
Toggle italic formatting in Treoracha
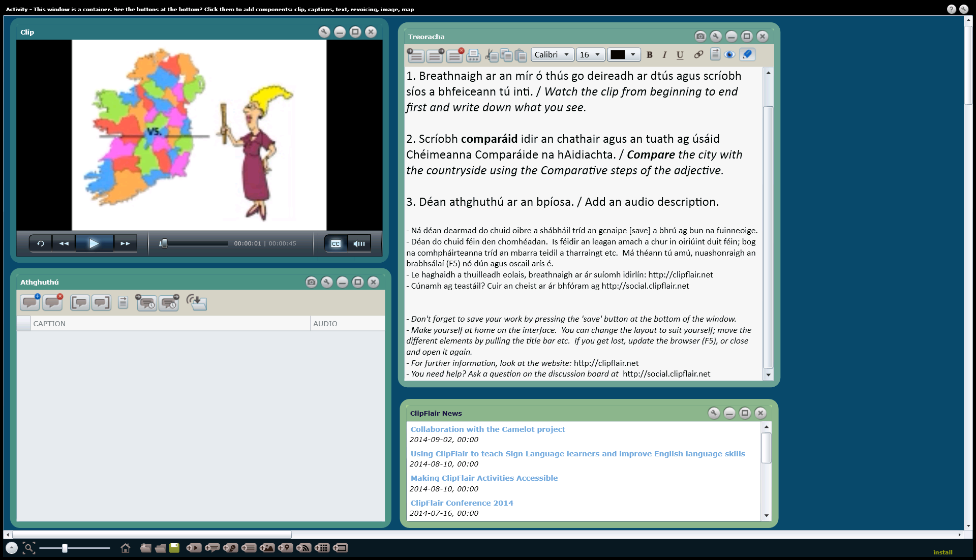664,55
